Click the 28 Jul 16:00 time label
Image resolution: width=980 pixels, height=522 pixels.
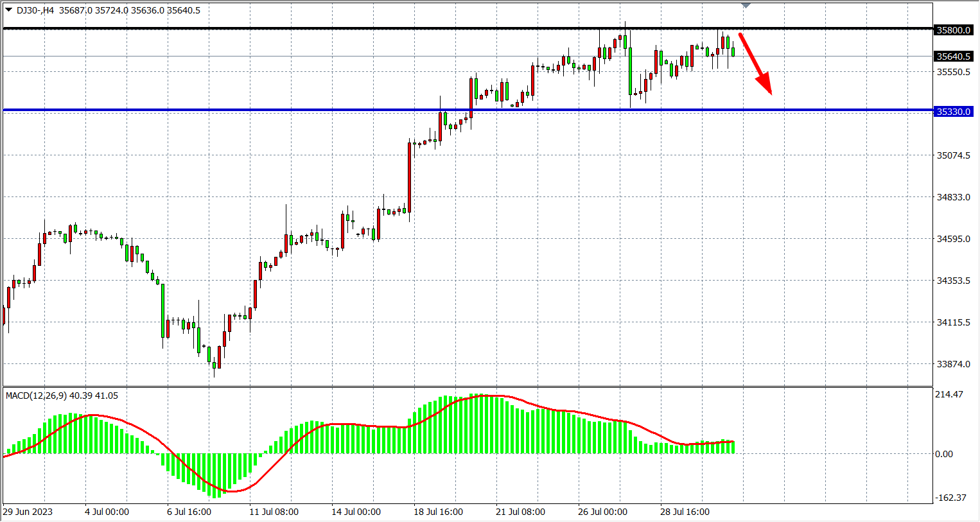click(685, 512)
